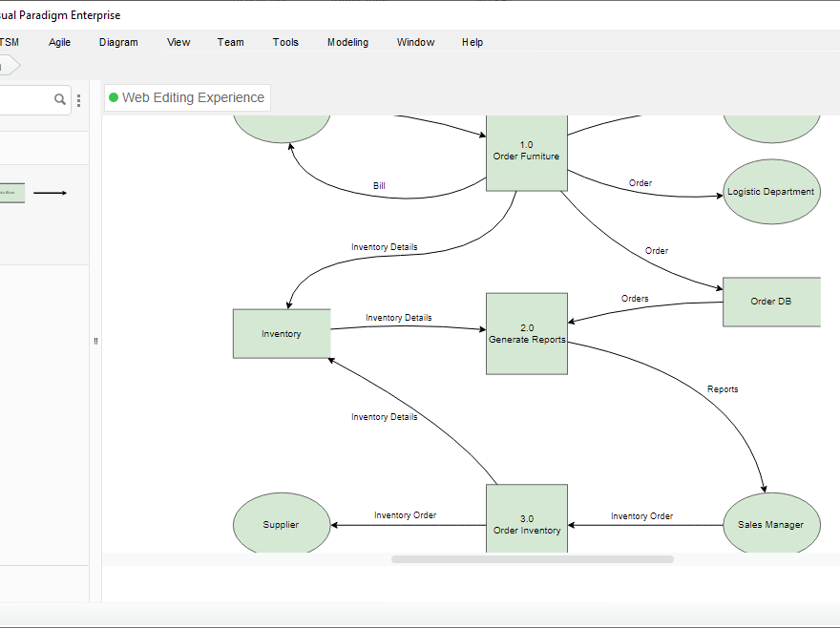
Task: Open the View menu
Action: click(x=178, y=42)
